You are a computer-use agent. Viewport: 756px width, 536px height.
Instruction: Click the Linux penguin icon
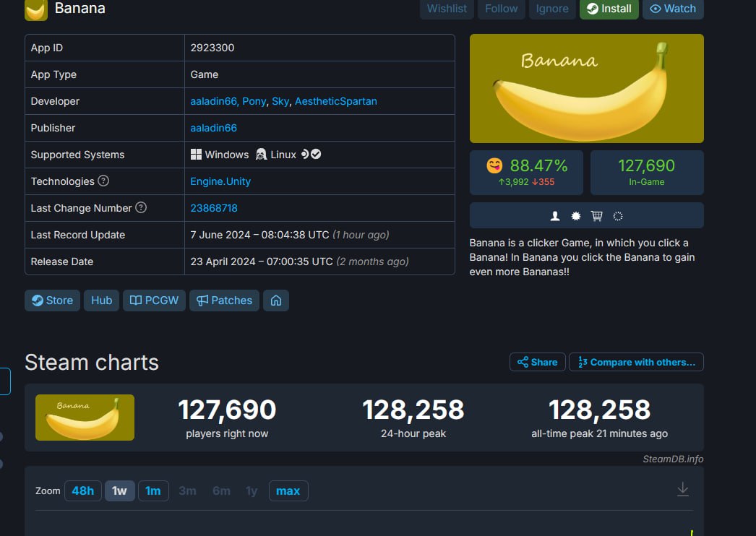pos(261,155)
